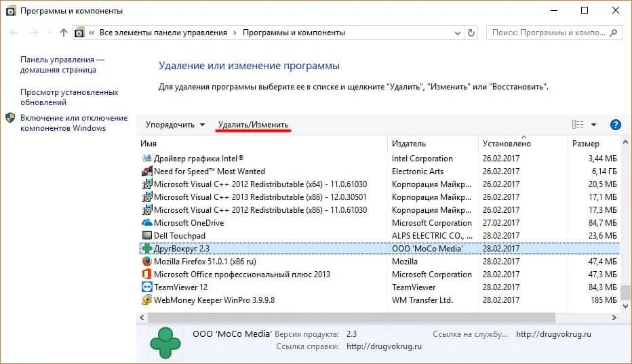The height and width of the screenshot is (364, 632).
Task: Sort by the Установлено column header
Action: pyautogui.click(x=524, y=144)
